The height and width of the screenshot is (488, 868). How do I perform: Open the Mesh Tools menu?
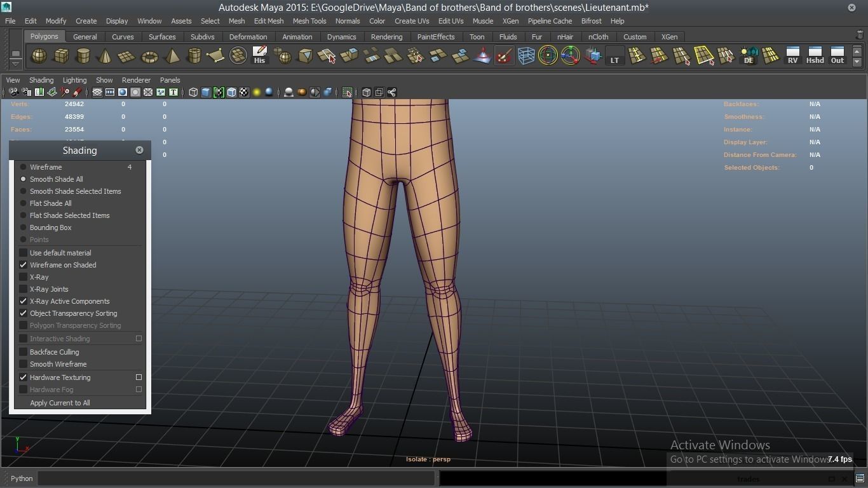pyautogui.click(x=309, y=21)
